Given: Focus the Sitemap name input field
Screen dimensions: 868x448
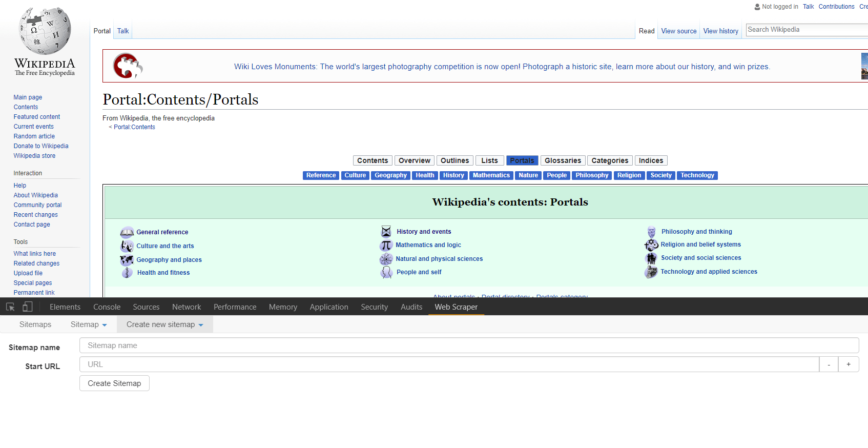Looking at the screenshot, I should [x=469, y=345].
